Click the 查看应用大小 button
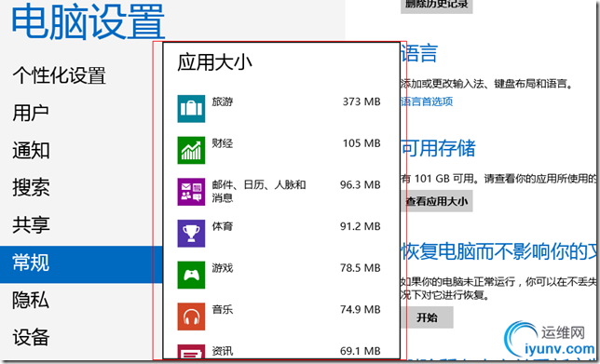This screenshot has width=600, height=364. click(x=437, y=201)
